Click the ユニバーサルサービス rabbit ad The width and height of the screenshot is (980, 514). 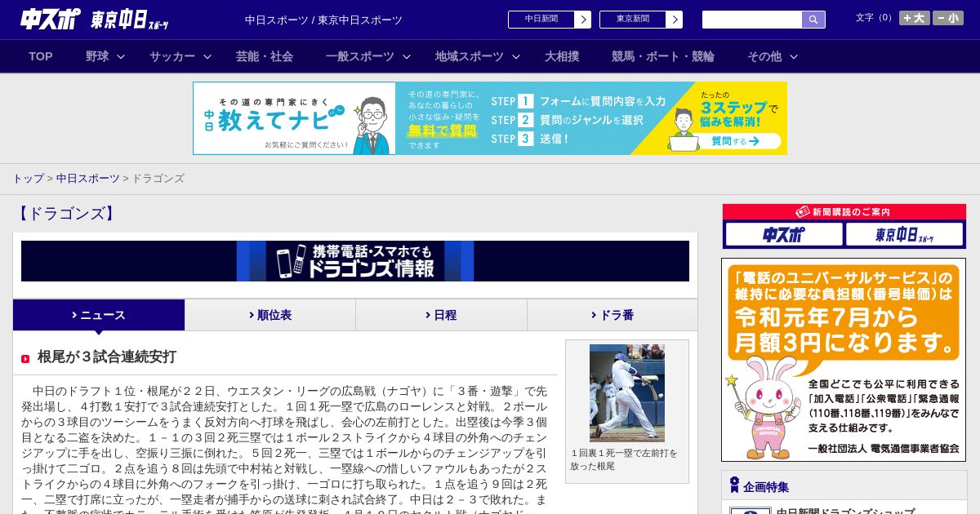844,360
